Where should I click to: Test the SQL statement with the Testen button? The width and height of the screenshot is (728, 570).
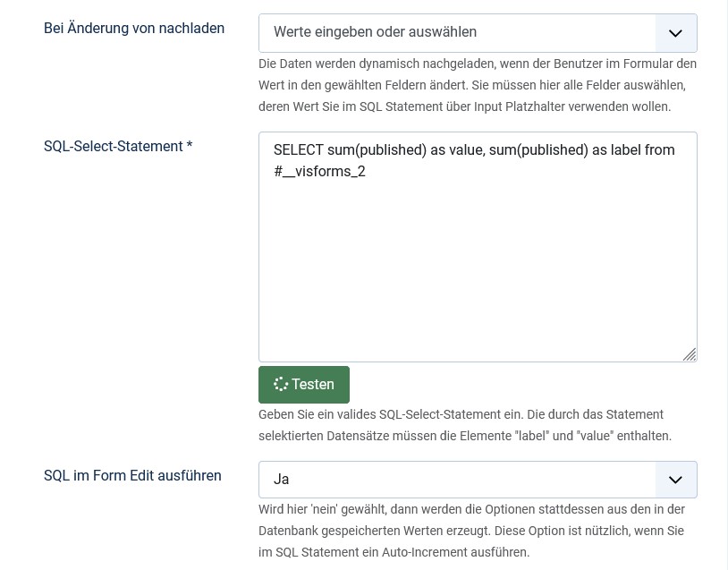pyautogui.click(x=304, y=384)
